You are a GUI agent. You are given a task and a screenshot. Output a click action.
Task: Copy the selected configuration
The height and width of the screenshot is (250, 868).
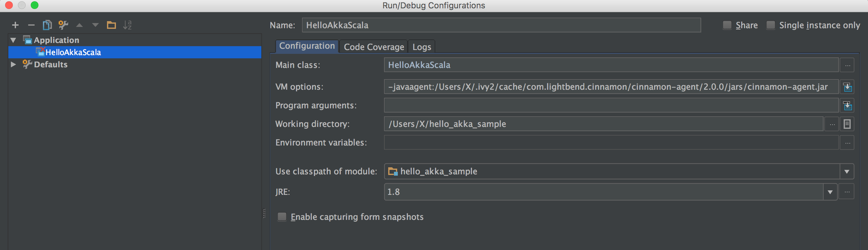pos(47,25)
